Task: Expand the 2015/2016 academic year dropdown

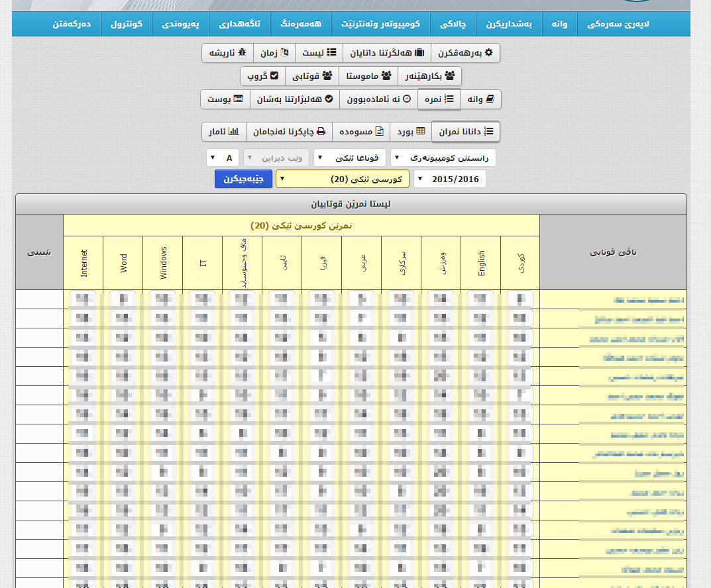Action: 449,179
